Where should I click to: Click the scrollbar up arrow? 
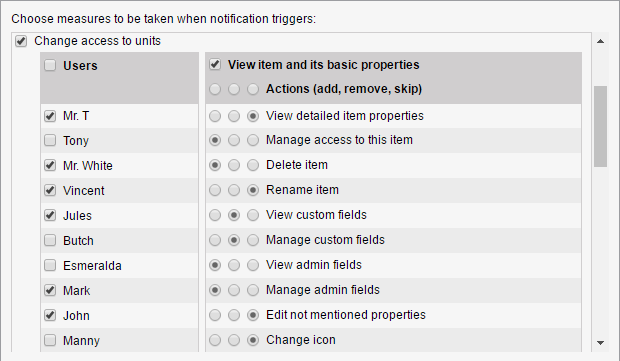(600, 41)
